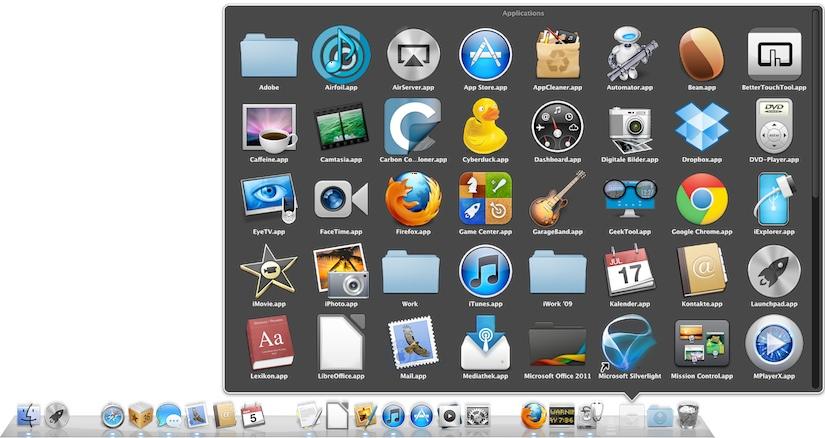Launch Caffeine.app coffee cup icon
Screen dimensions: 825x438
click(x=269, y=127)
